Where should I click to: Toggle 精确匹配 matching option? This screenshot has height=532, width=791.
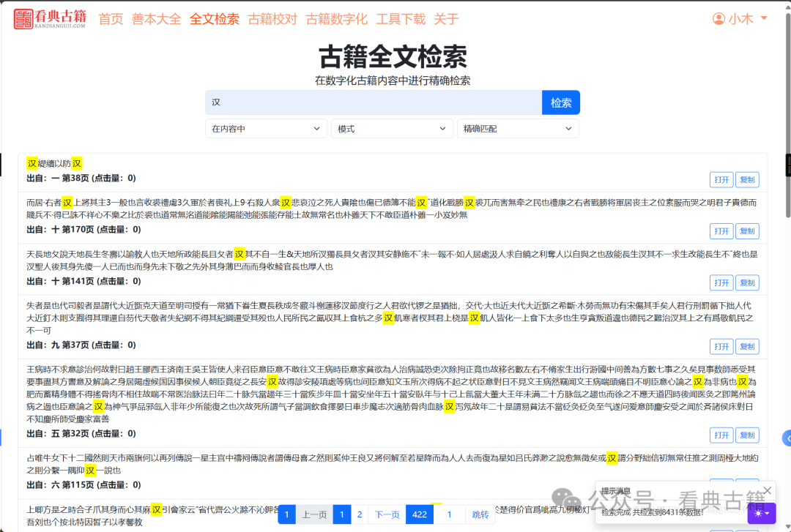point(518,128)
